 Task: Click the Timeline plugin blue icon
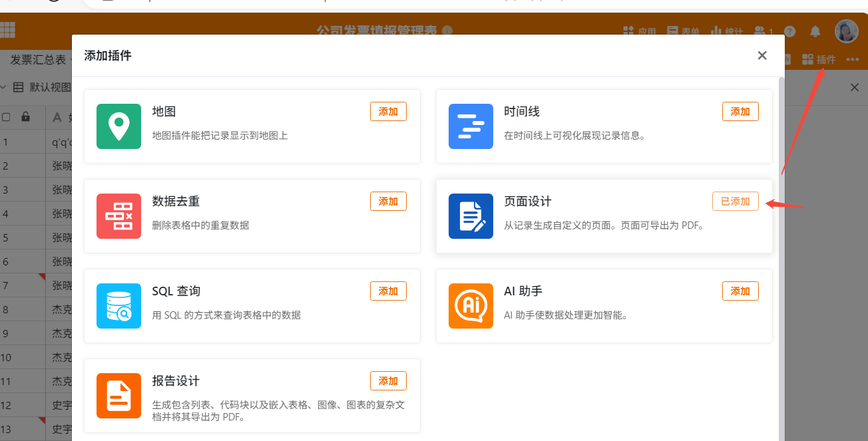click(471, 126)
